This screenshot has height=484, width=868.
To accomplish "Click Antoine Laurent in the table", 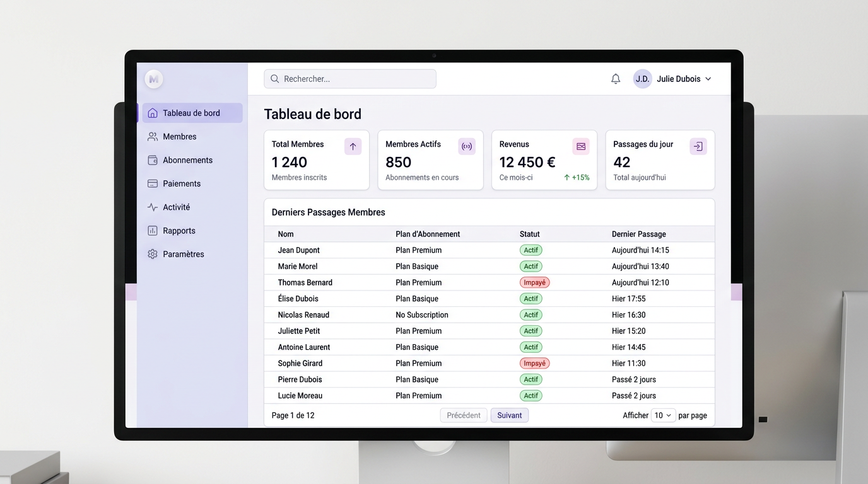I will pos(304,347).
